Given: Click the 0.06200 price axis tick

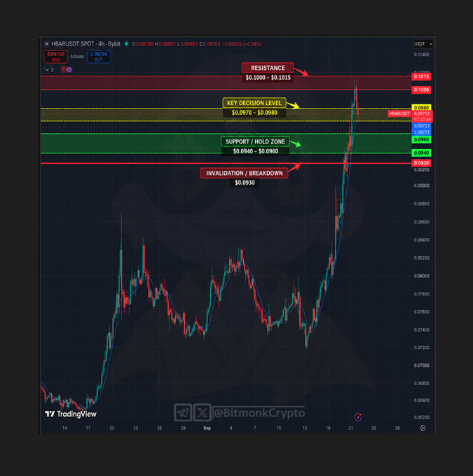Looking at the screenshot, I should 422,417.
